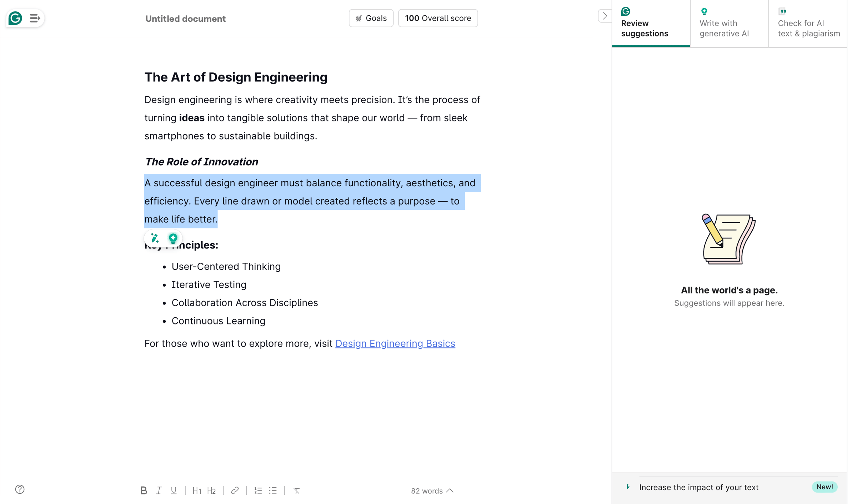Click the bullet Continuous Learning

(x=218, y=321)
